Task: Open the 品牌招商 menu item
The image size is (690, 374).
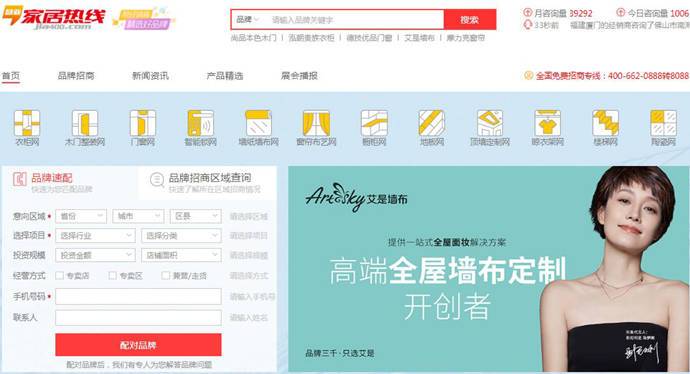Action: pyautogui.click(x=76, y=76)
